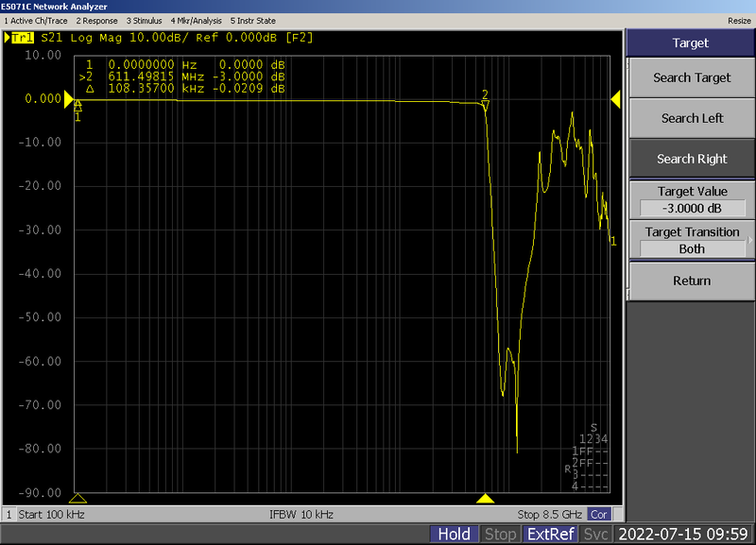Viewport: 756px width, 545px height.
Task: Click the Target softkey menu title
Action: click(x=691, y=43)
